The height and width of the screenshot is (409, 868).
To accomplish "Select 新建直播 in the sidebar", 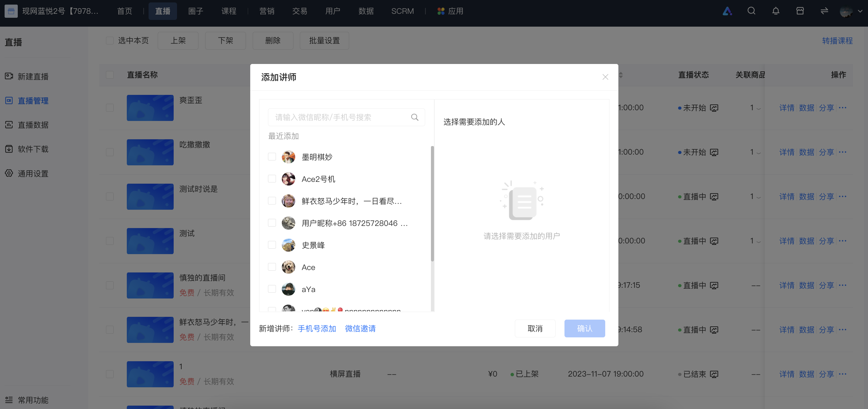I will 27,77.
